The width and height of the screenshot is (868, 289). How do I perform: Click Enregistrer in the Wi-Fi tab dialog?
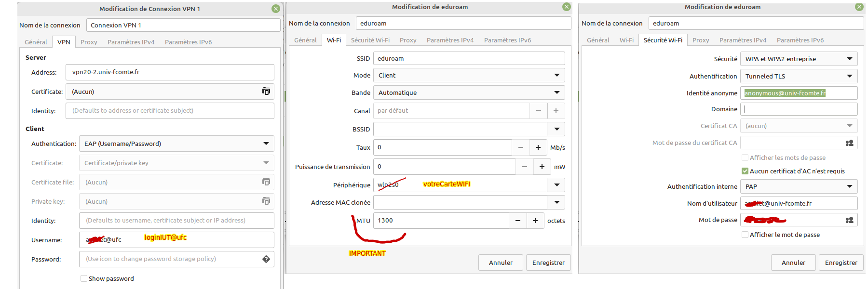(x=548, y=263)
